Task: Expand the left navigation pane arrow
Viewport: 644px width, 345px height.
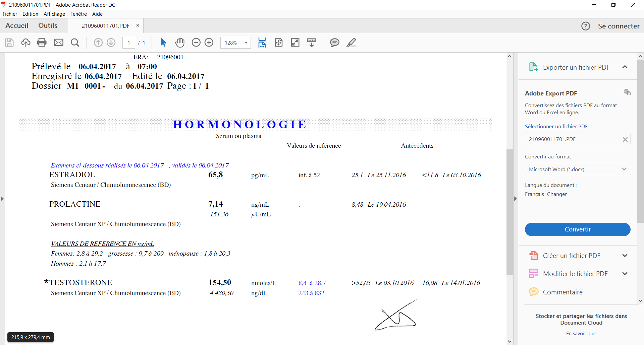Action: (2, 199)
